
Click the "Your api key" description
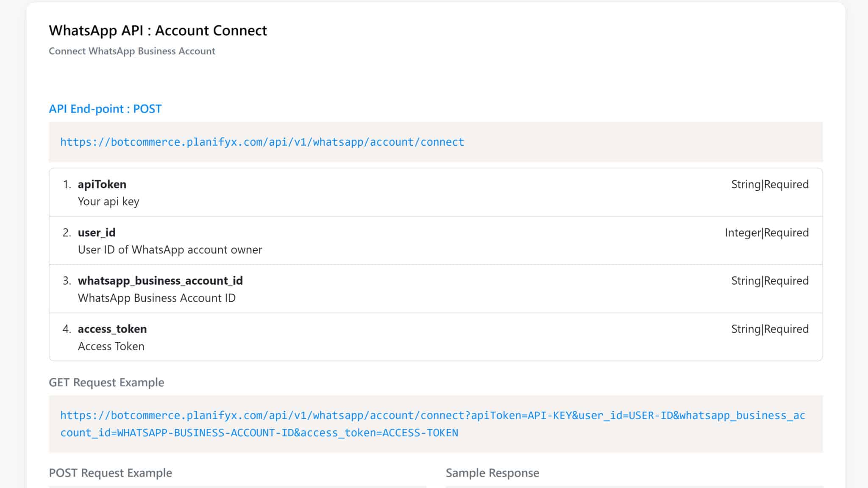(x=108, y=202)
